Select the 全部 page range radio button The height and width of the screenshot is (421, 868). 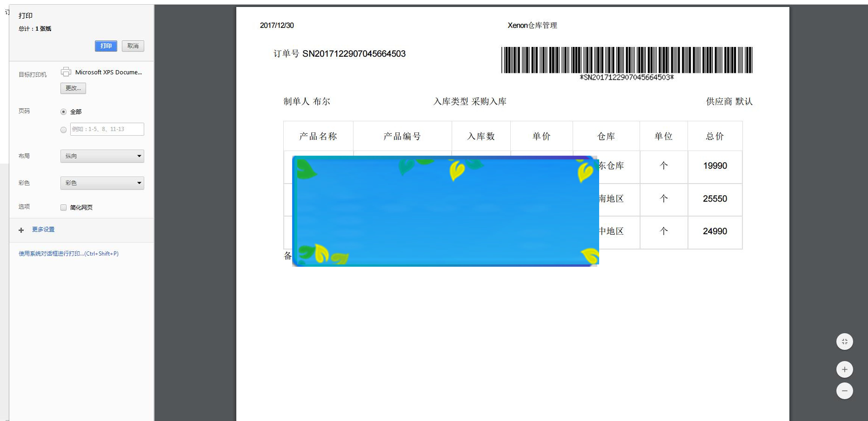point(63,112)
